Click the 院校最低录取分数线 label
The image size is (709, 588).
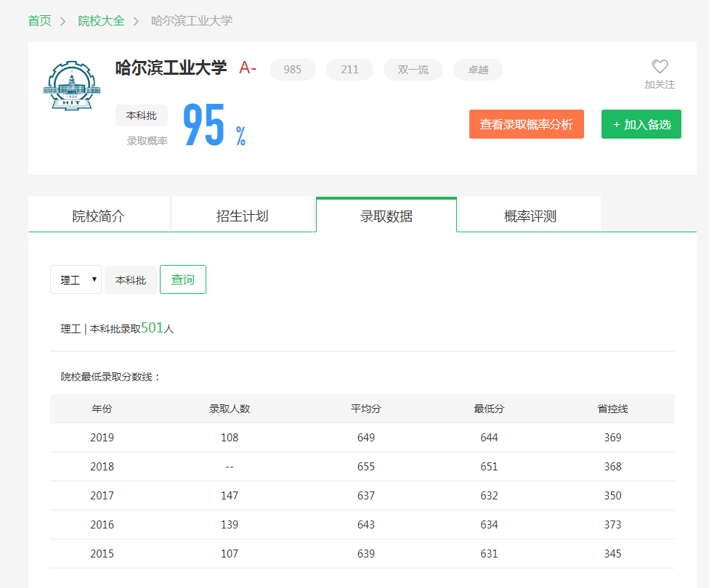point(110,377)
